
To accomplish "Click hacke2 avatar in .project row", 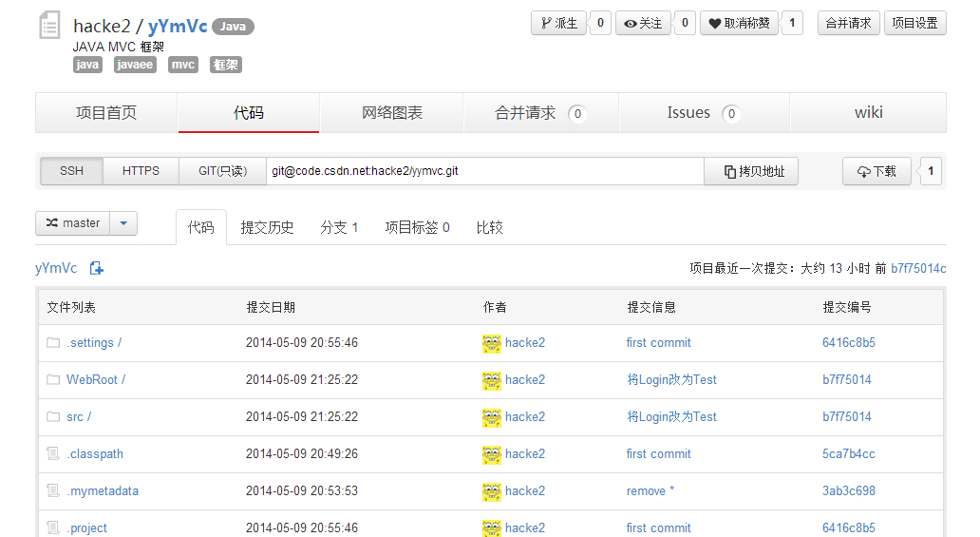I will [x=492, y=528].
